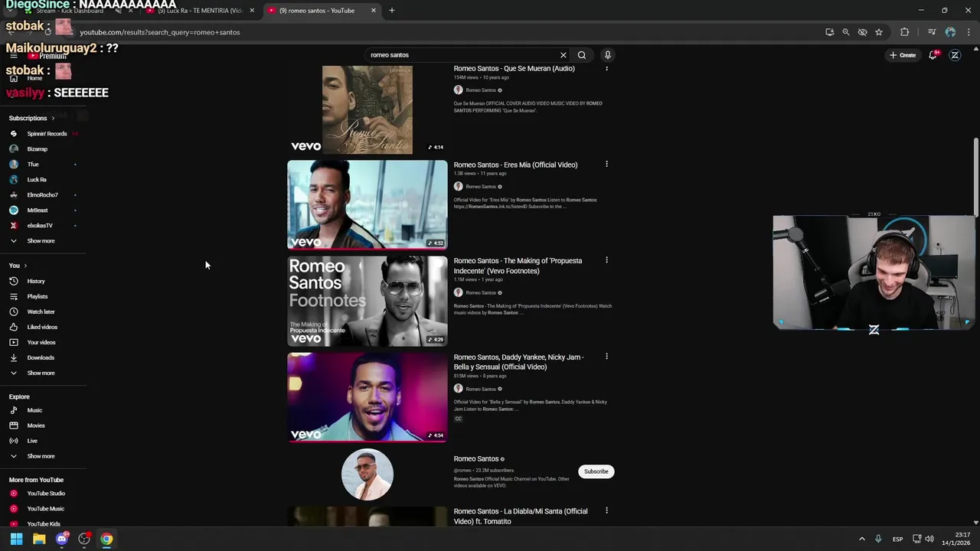Screen dimensions: 980x551
Task: Play Vevo Footnotes thumbnail
Action: point(367,301)
